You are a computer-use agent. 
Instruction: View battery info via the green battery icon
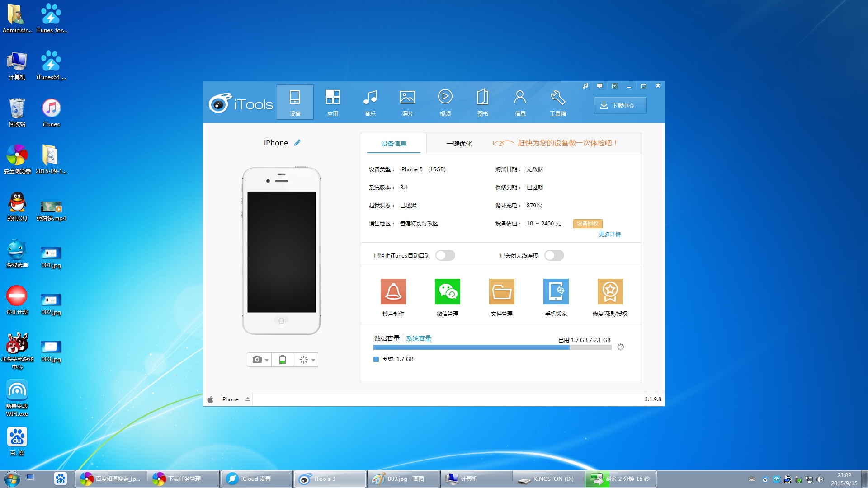283,360
